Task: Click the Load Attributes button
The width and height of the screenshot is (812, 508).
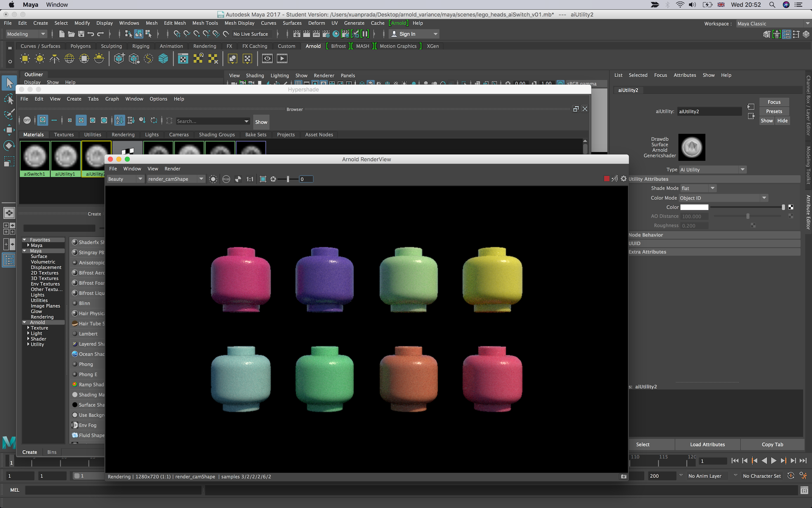Action: coord(708,444)
